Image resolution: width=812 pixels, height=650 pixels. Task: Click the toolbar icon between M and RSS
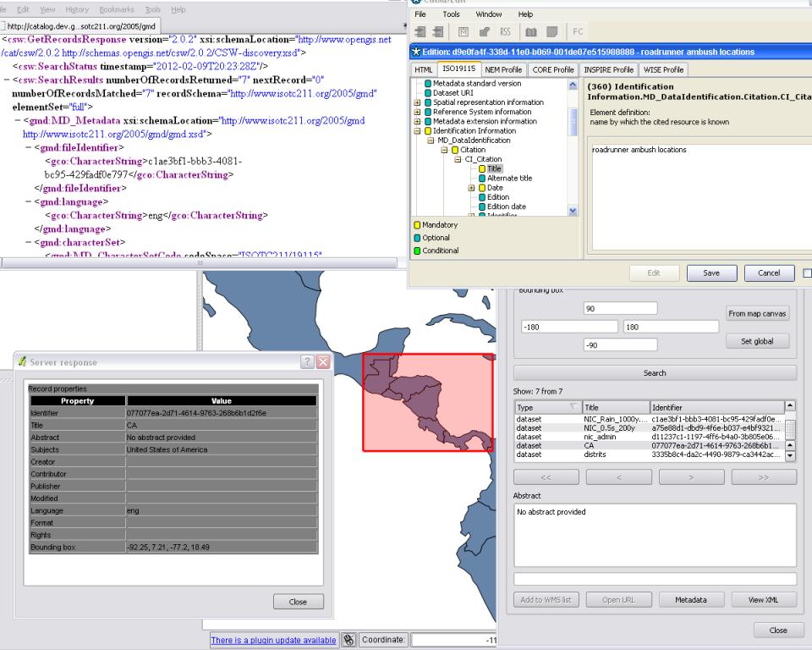point(485,32)
